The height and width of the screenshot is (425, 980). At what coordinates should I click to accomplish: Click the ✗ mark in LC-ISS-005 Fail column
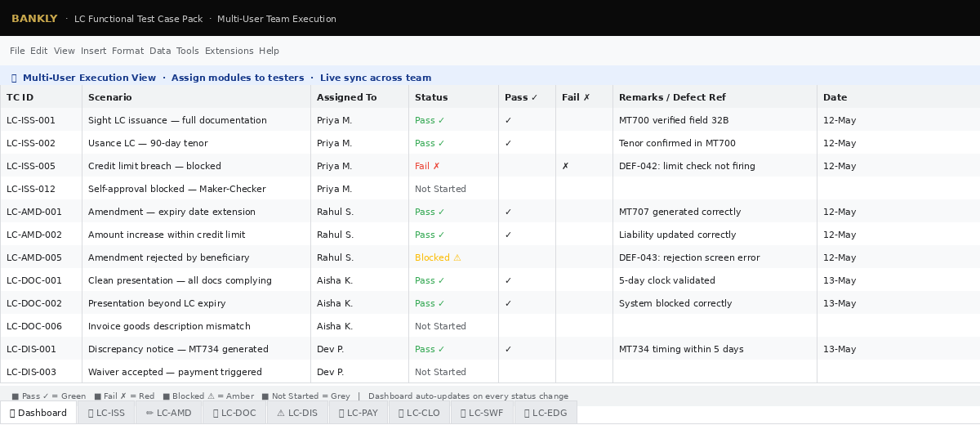pos(565,166)
